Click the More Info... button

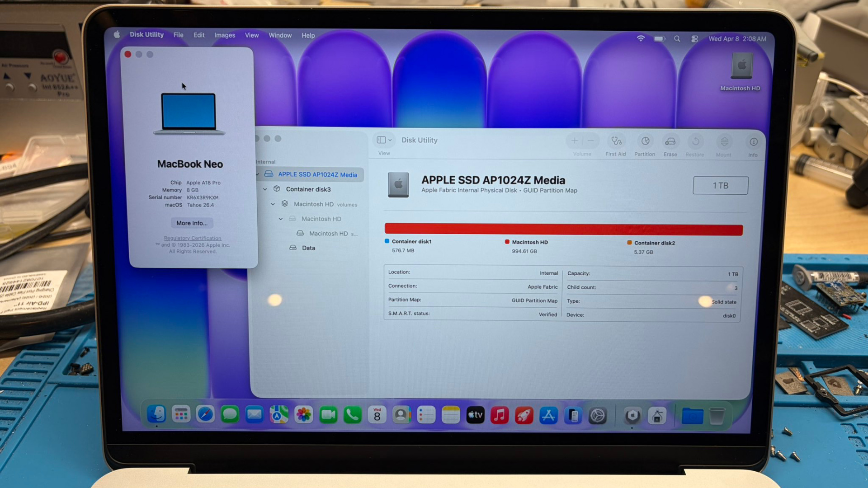[x=192, y=223]
